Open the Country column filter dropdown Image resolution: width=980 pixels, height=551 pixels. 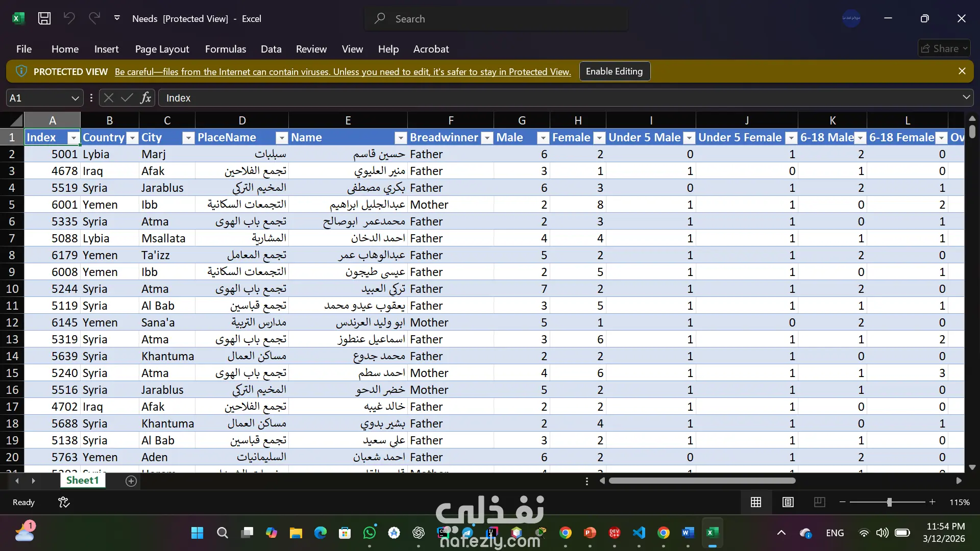tap(132, 138)
